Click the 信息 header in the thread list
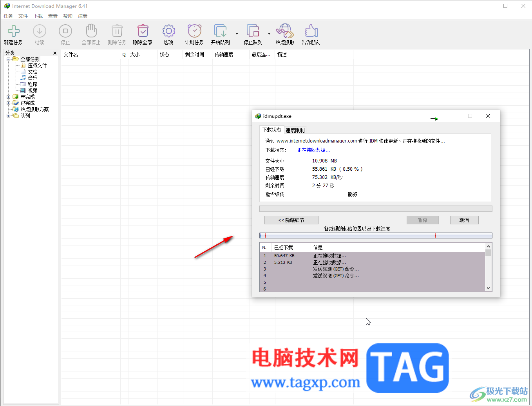The height and width of the screenshot is (406, 532). pyautogui.click(x=379, y=247)
